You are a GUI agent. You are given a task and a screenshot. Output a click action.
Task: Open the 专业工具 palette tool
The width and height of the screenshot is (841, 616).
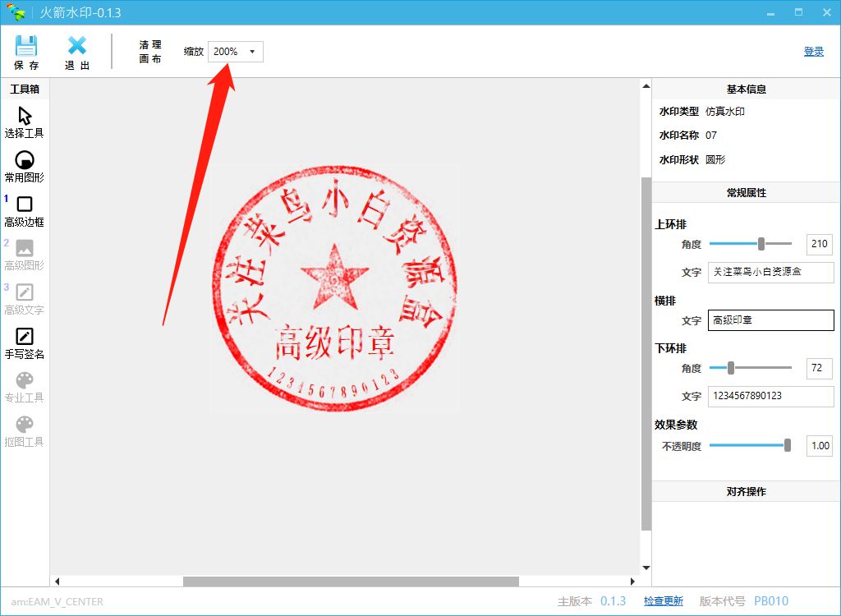(x=24, y=388)
